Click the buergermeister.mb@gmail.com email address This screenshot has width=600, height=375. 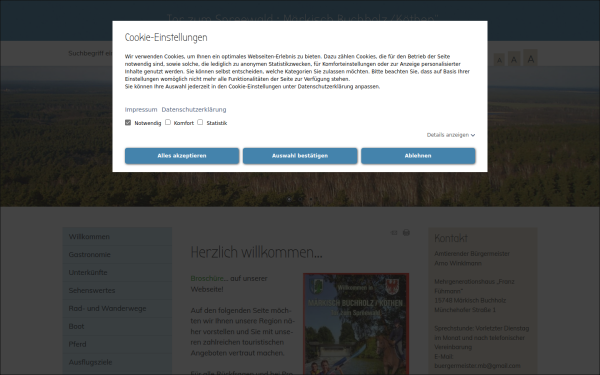pos(477,366)
